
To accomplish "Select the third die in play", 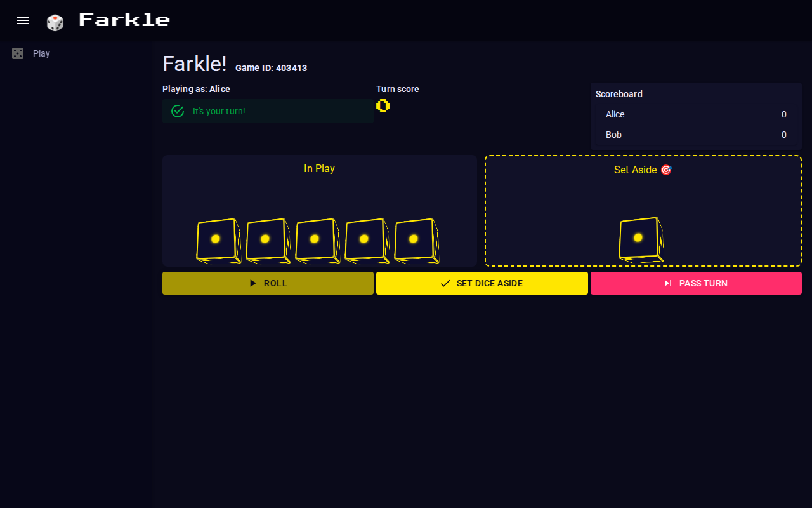I will pyautogui.click(x=317, y=241).
